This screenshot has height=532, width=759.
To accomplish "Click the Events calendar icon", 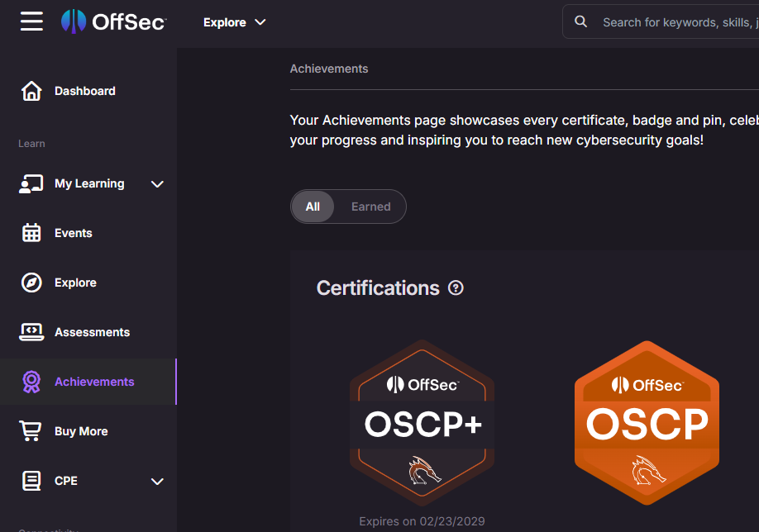I will [x=31, y=233].
